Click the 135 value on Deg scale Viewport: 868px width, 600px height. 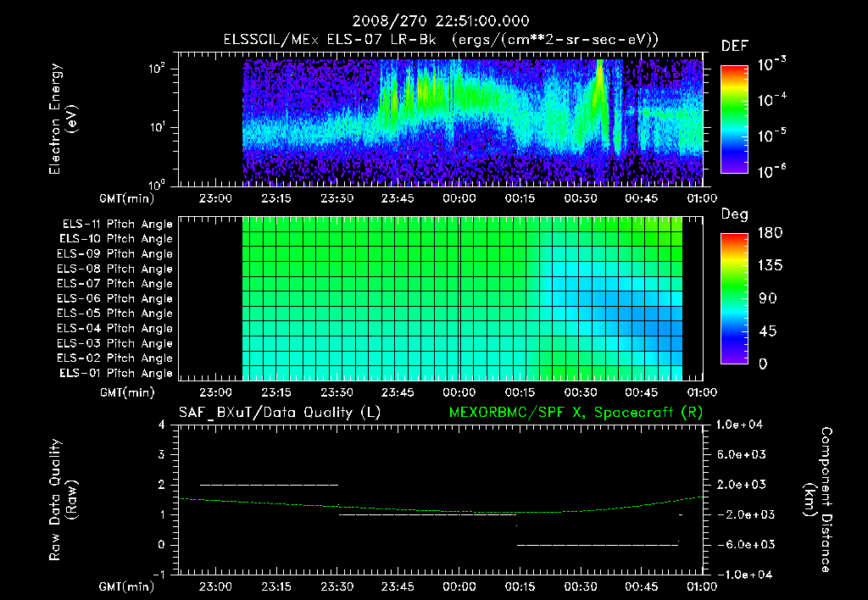tap(770, 266)
